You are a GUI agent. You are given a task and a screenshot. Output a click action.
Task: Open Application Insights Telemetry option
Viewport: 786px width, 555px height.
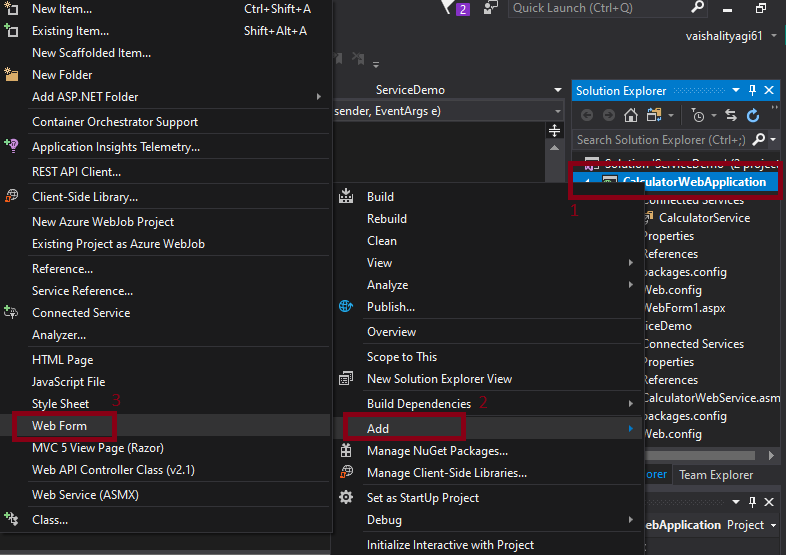165,147
